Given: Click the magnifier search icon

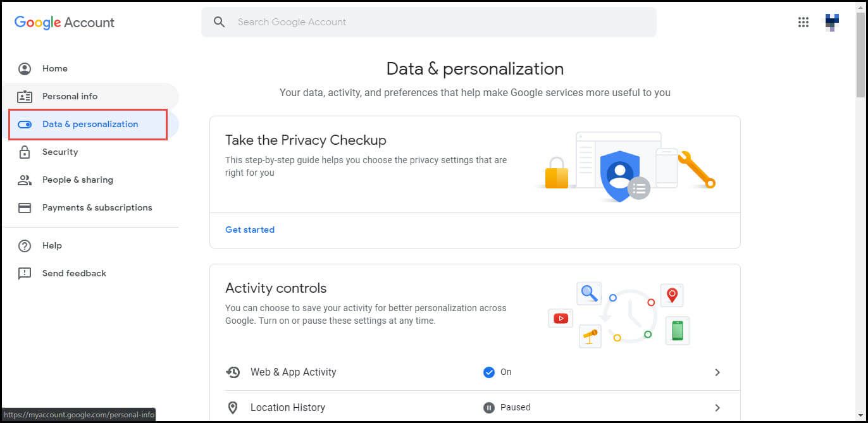Looking at the screenshot, I should [x=219, y=22].
